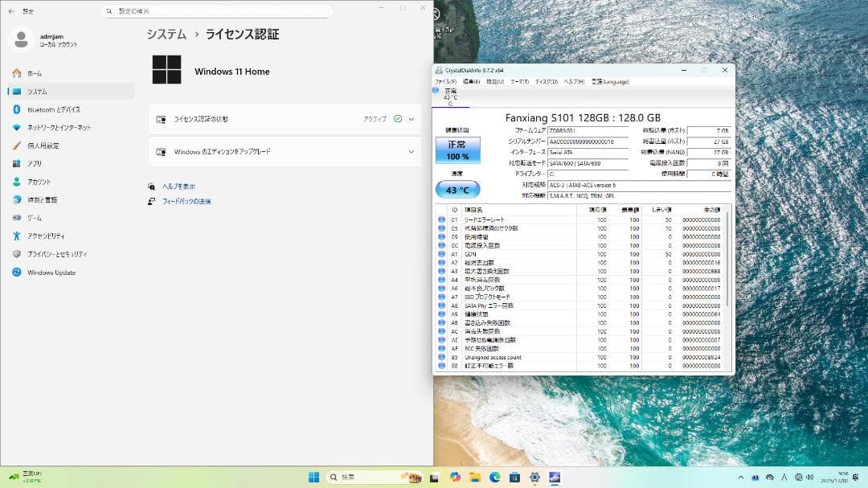868x488 pixels.
Task: Launch Settings from the taskbar gear icon
Action: coord(534,476)
